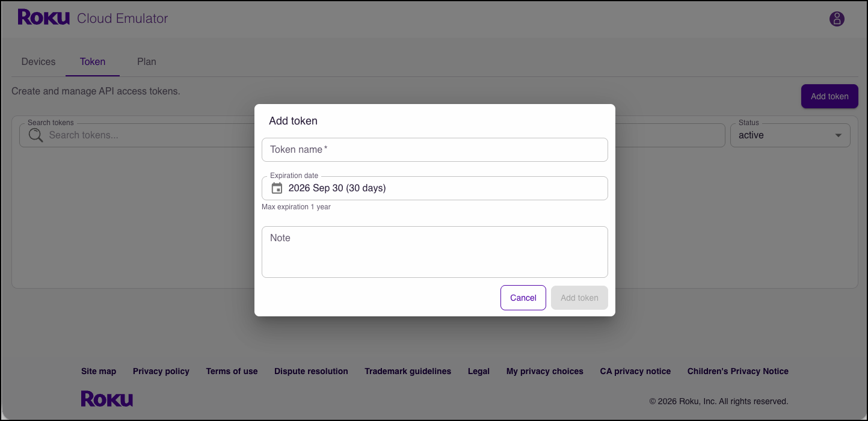Cancel the Add token dialog
This screenshot has width=868, height=421.
coord(523,298)
